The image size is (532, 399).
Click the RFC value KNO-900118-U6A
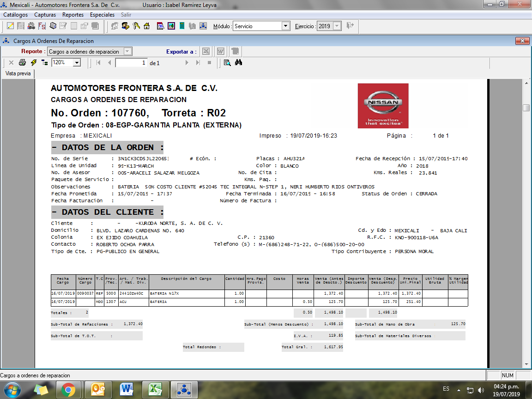pos(416,237)
